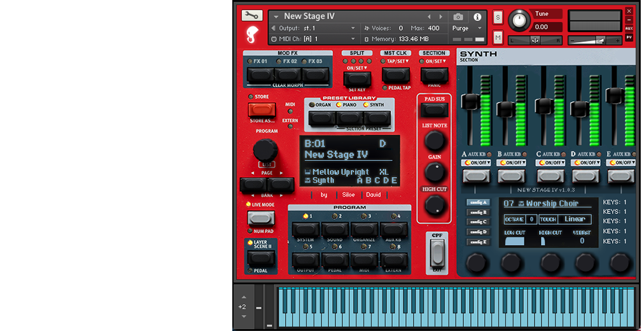Open the instrument info icon
The height and width of the screenshot is (331, 644).
[x=477, y=17]
